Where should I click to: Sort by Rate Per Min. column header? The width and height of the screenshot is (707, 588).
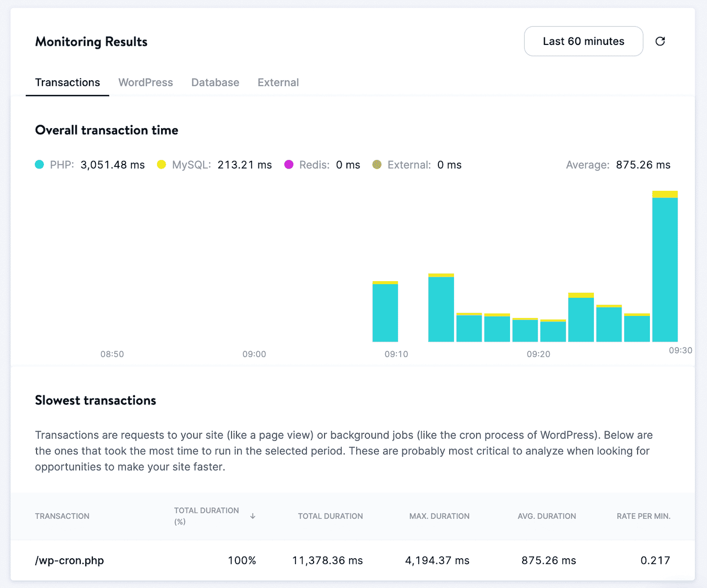point(643,516)
